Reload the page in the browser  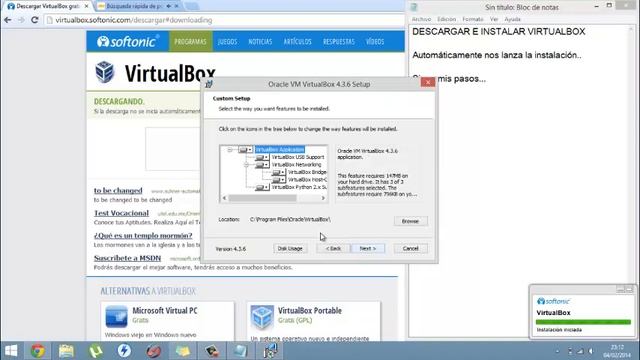click(x=35, y=20)
